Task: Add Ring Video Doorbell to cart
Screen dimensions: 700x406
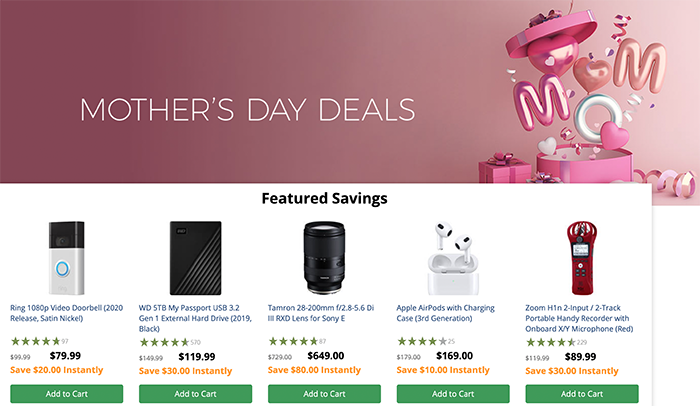Action: (x=66, y=394)
